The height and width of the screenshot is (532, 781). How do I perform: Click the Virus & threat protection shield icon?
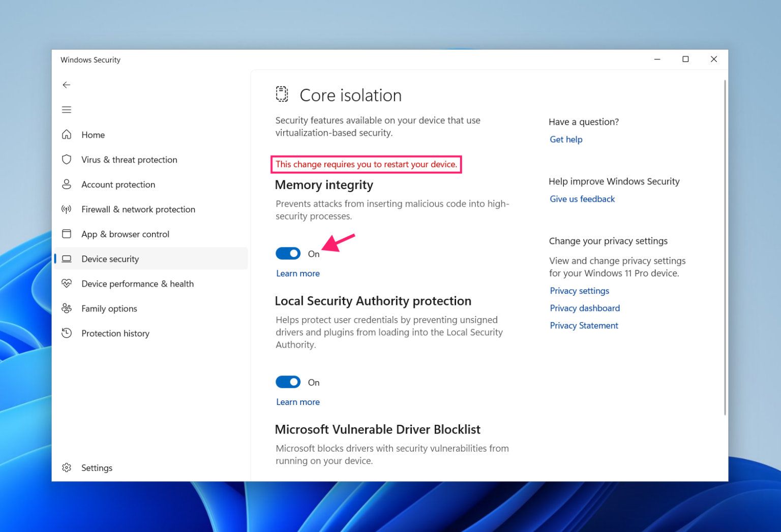pos(67,160)
